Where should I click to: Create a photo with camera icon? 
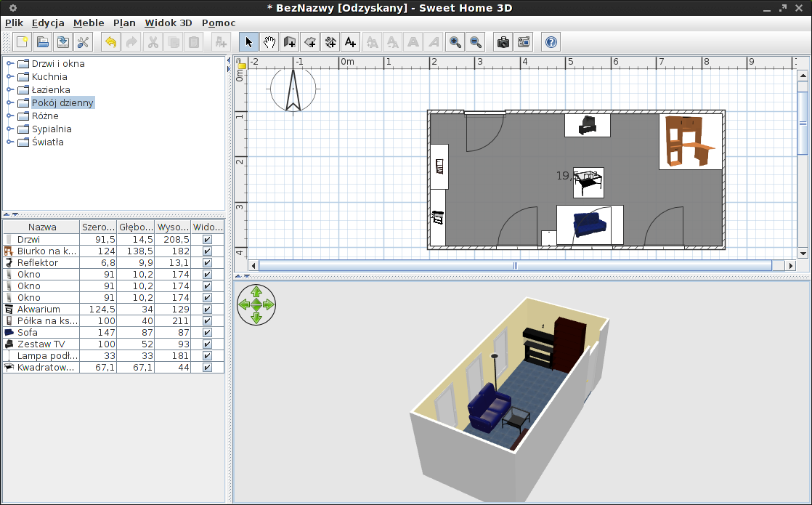click(x=503, y=42)
